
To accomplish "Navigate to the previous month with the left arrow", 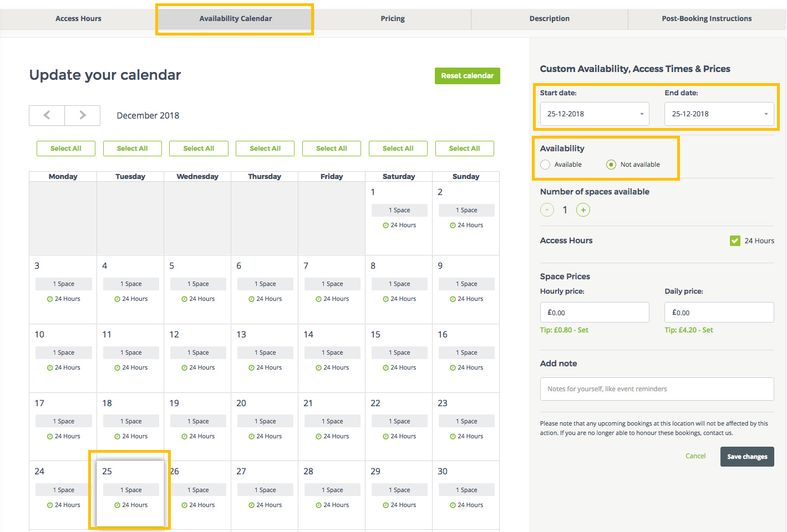I will tap(47, 115).
